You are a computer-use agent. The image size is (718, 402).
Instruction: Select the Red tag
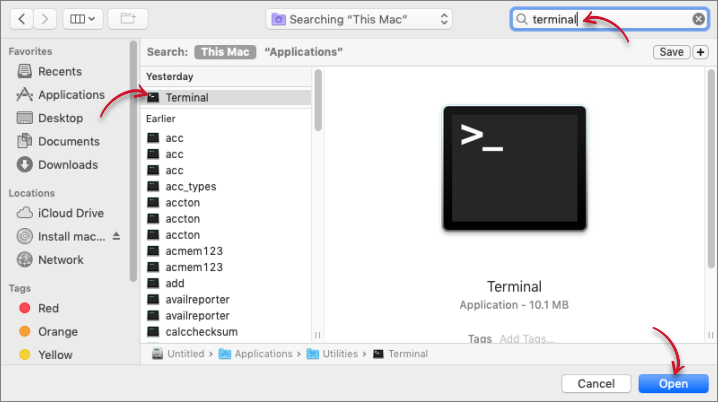(48, 309)
